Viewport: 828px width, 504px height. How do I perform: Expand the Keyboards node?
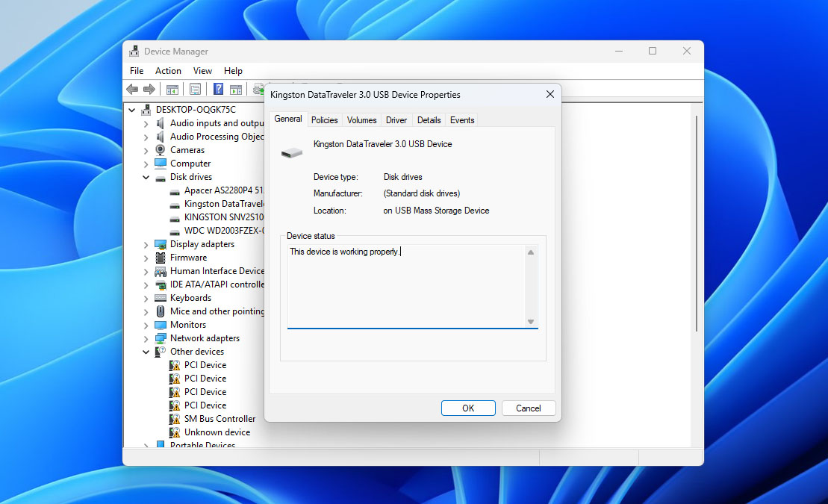tap(146, 299)
